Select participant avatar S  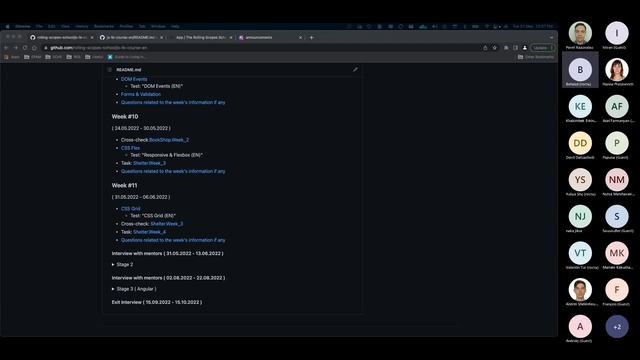[x=617, y=216]
